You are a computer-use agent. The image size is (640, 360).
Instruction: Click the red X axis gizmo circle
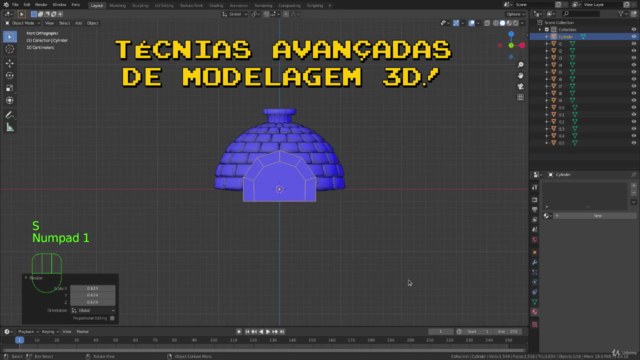coord(522,45)
